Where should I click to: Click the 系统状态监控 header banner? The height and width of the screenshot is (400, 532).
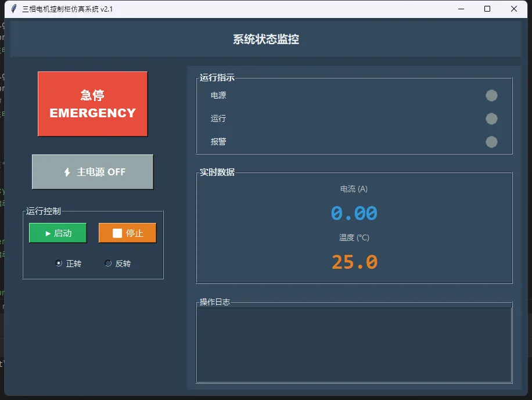266,39
